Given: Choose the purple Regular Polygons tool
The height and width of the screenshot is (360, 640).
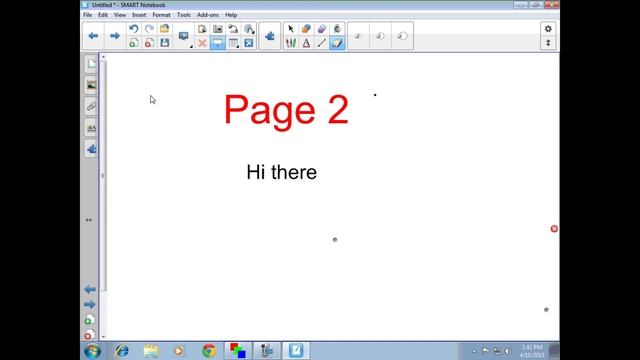Looking at the screenshot, I should pos(322,29).
